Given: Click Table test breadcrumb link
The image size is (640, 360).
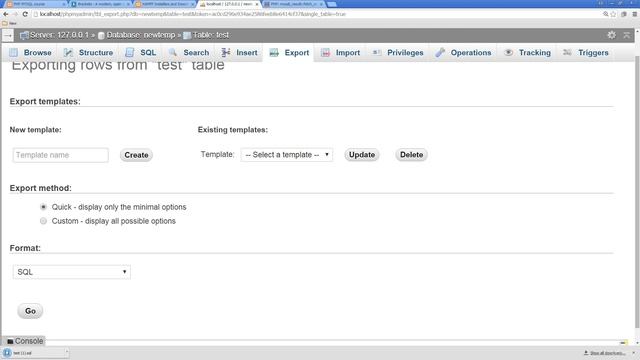Looking at the screenshot, I should [211, 35].
